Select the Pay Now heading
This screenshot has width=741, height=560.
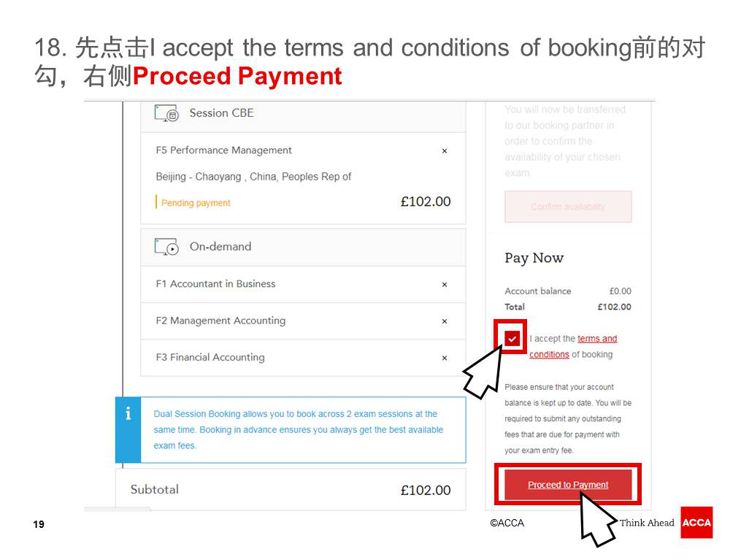(x=534, y=258)
